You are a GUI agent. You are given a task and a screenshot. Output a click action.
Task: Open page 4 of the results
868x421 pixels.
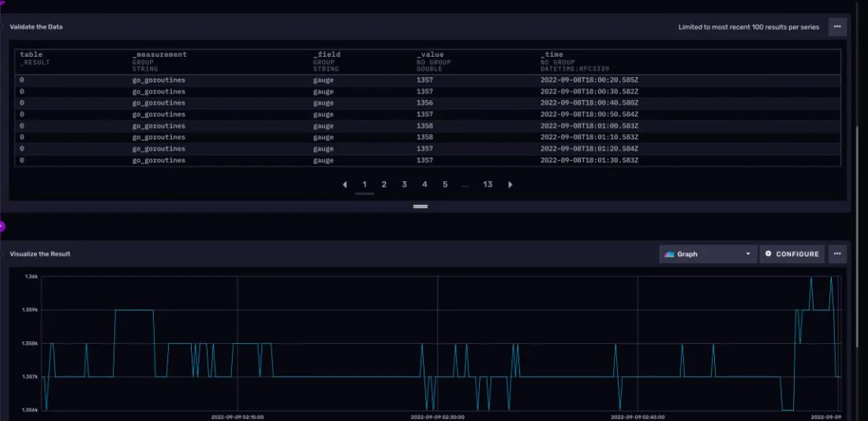click(425, 184)
